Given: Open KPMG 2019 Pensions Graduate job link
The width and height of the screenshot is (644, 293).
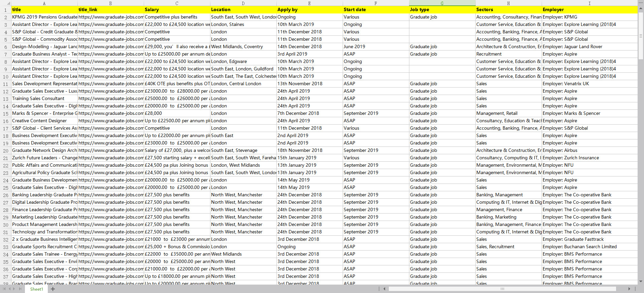Looking at the screenshot, I should (111, 17).
